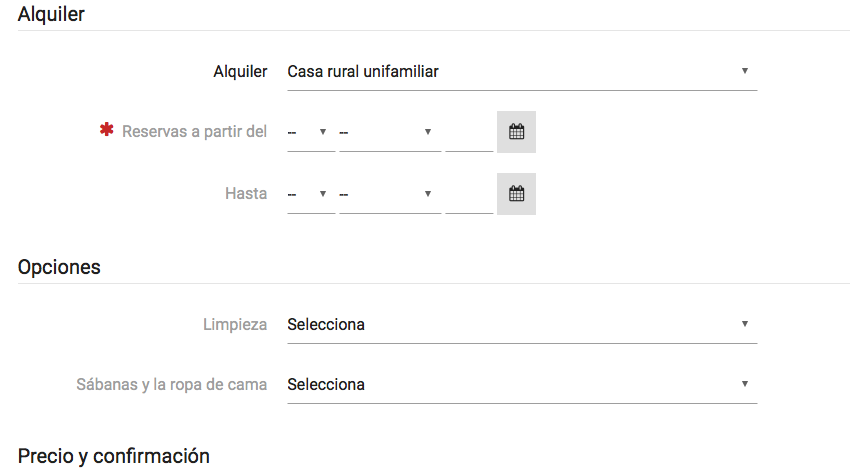Click the year field in Hasta row
Image resolution: width=850 pixels, height=468 pixels.
469,194
